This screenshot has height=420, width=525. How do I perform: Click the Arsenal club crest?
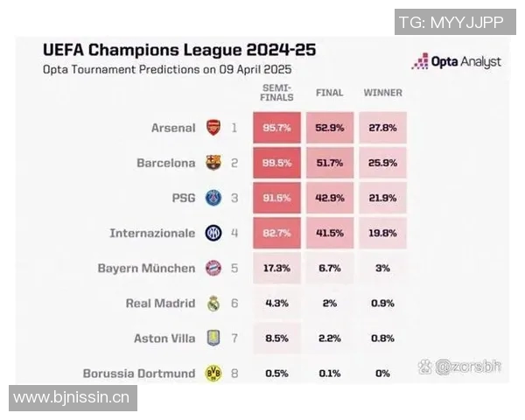(213, 128)
